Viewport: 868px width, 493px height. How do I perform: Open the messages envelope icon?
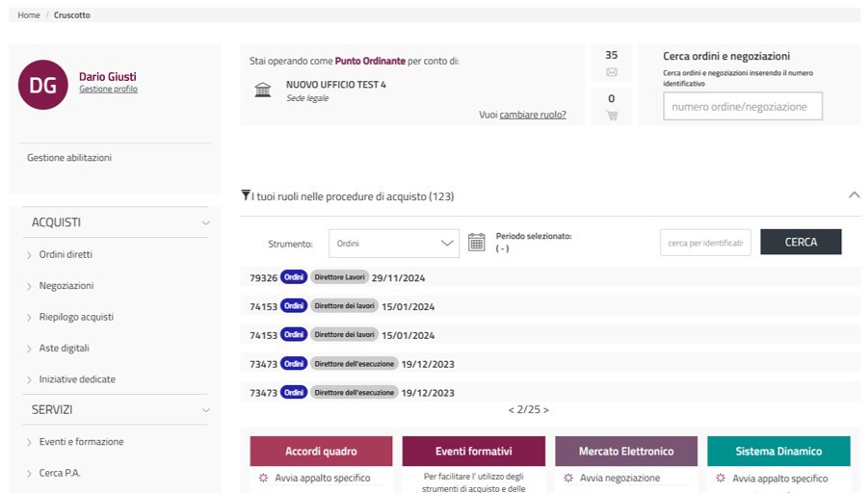click(611, 72)
